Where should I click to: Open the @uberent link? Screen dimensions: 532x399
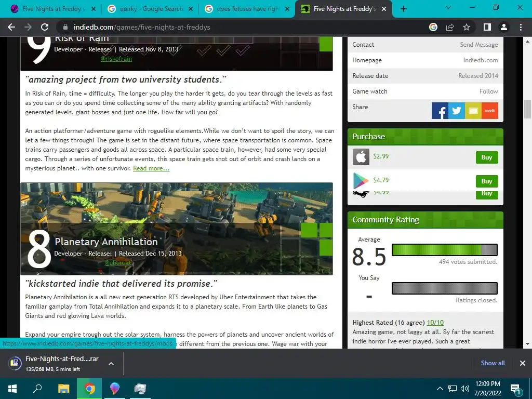point(118,262)
